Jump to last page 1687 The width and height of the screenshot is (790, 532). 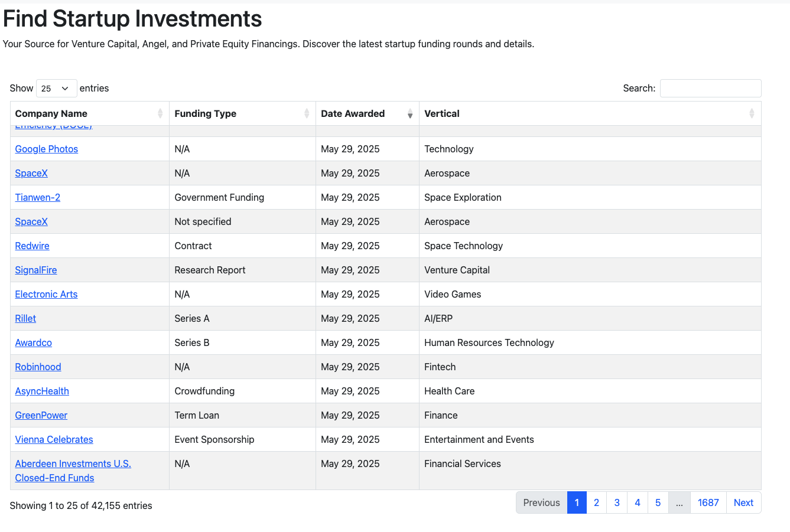pos(708,502)
